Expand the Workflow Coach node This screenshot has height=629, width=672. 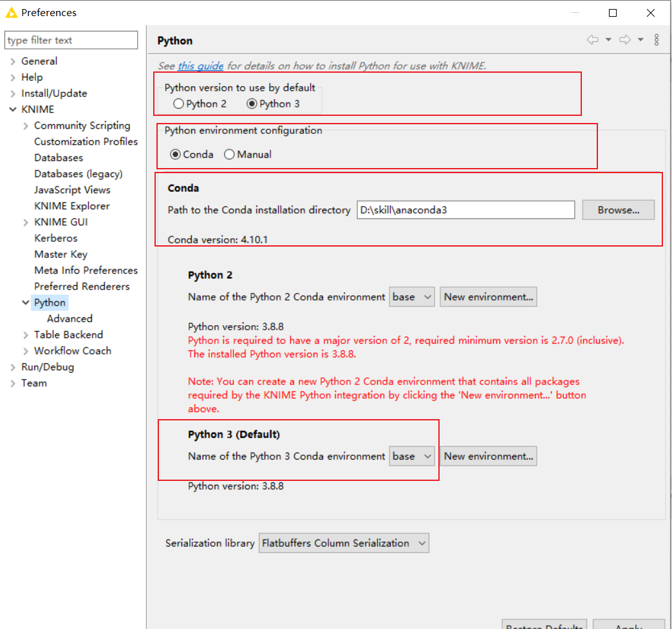coord(26,351)
